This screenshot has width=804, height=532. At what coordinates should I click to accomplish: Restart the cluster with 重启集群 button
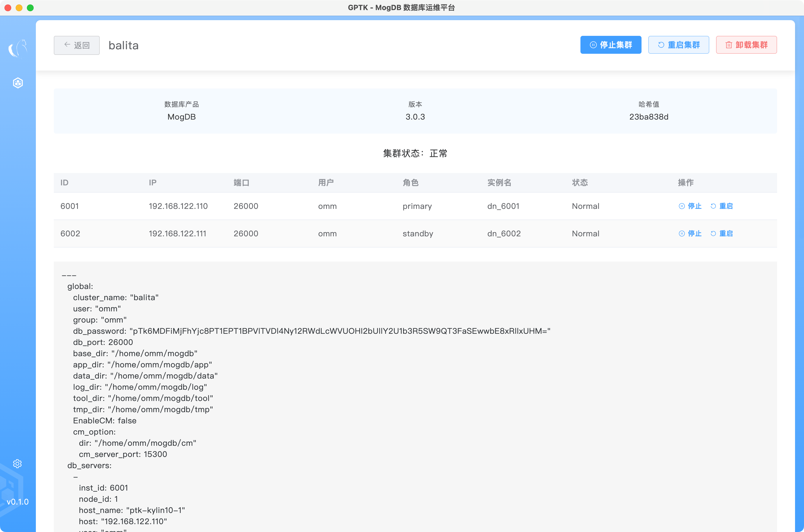(x=678, y=45)
